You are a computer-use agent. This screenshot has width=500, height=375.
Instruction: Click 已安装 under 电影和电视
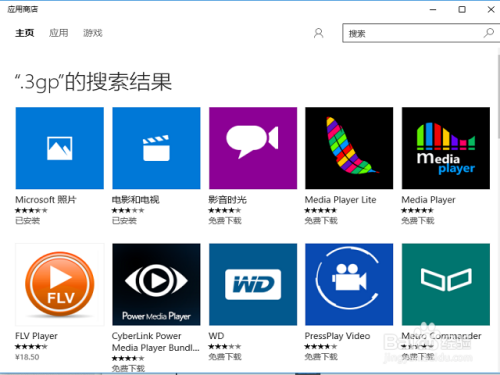coord(124,221)
